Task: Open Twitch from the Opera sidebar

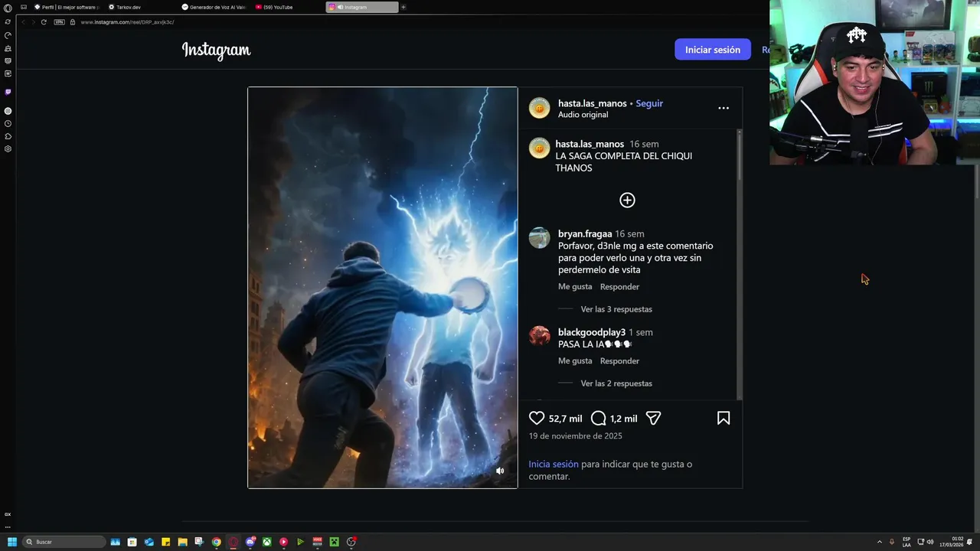Action: click(8, 92)
